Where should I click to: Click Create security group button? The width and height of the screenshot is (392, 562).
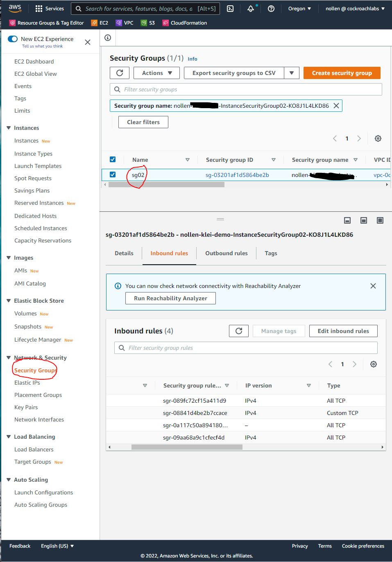tap(342, 73)
